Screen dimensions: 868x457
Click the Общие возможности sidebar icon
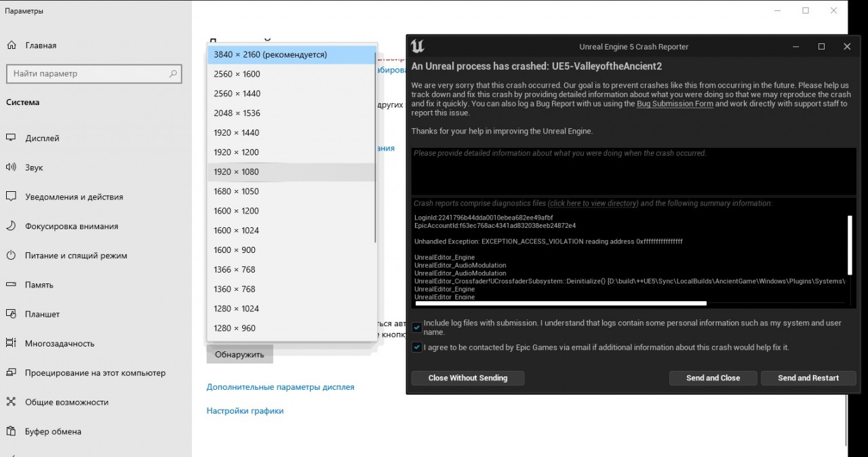point(11,402)
